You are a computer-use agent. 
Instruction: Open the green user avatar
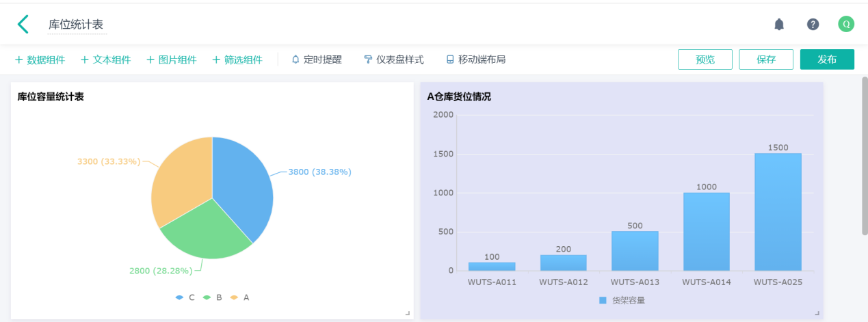(846, 25)
